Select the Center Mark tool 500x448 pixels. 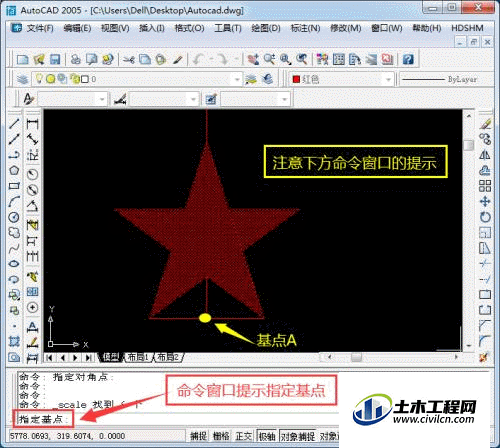click(32, 307)
